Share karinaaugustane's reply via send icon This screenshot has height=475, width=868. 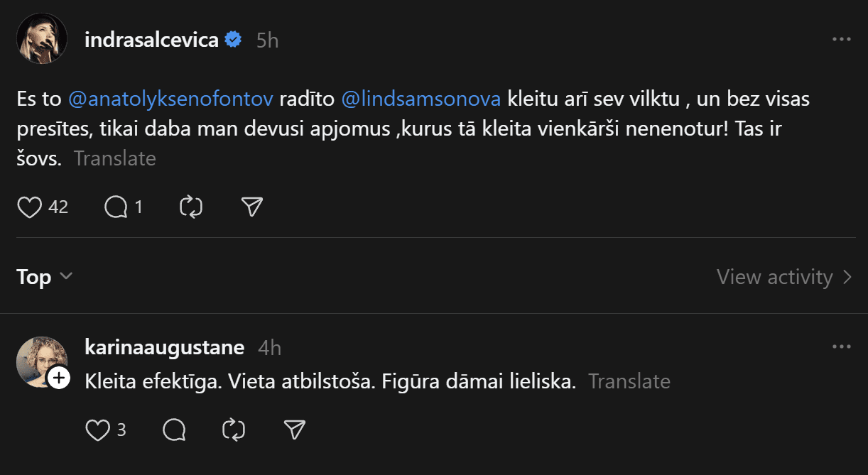tap(294, 430)
